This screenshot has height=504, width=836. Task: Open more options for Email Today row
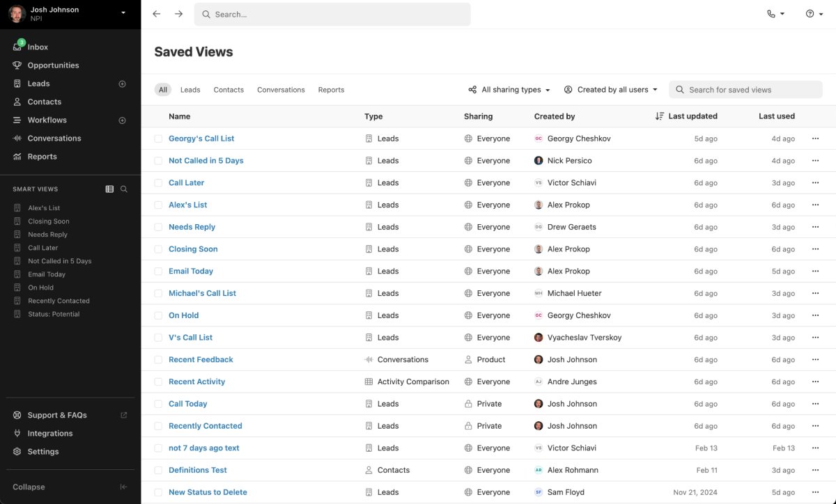(x=815, y=271)
